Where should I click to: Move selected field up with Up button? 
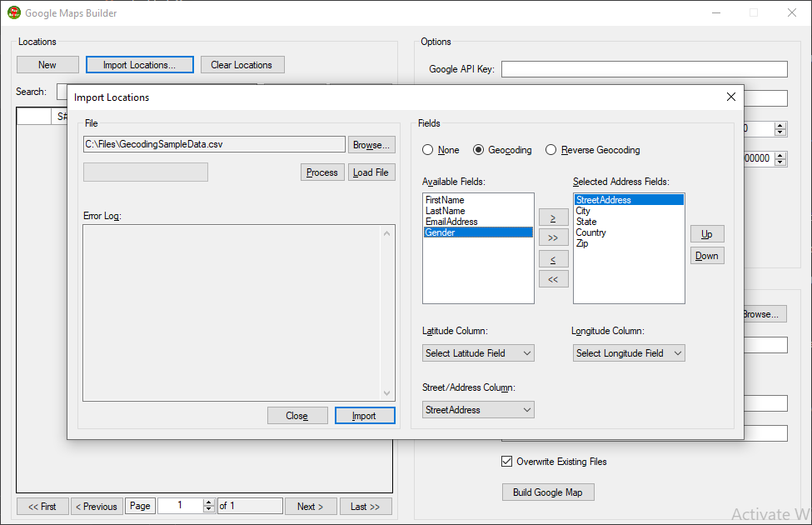[x=706, y=233]
